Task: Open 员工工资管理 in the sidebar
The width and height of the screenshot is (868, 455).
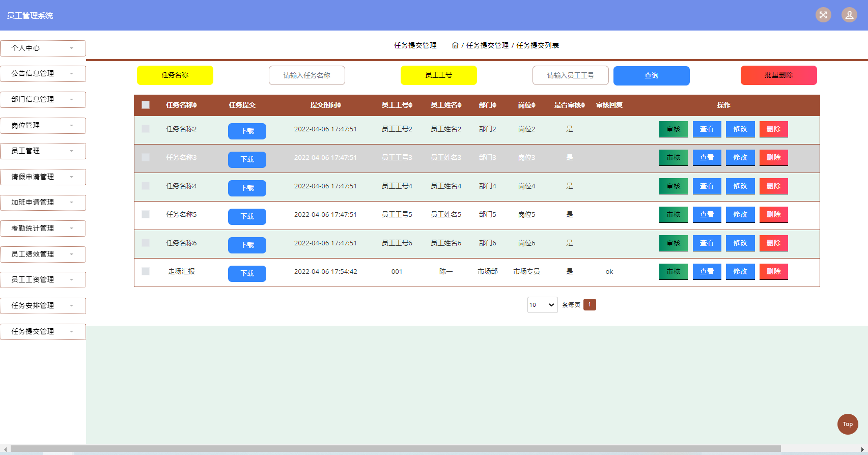Action: (43, 279)
